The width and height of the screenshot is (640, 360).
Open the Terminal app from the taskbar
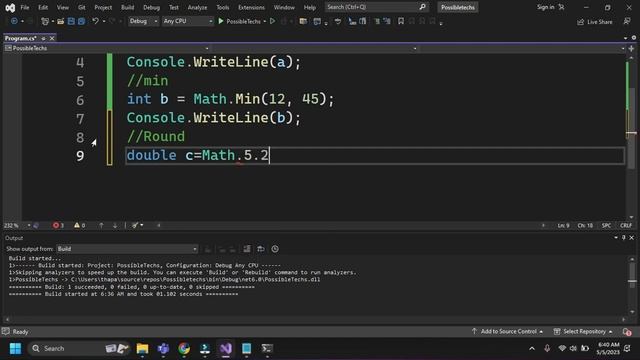(x=267, y=349)
